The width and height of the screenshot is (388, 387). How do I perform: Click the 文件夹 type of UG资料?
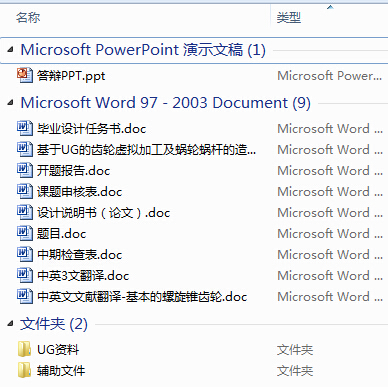pos(295,350)
